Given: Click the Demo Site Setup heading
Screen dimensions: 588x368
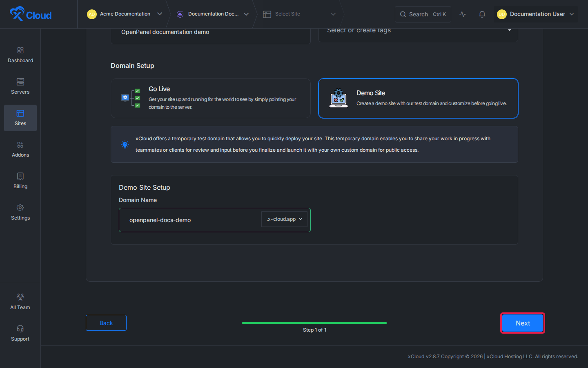Looking at the screenshot, I should tap(145, 187).
